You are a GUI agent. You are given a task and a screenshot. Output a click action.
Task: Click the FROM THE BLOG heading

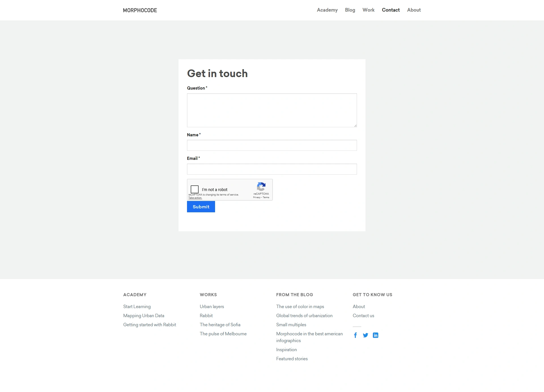295,294
